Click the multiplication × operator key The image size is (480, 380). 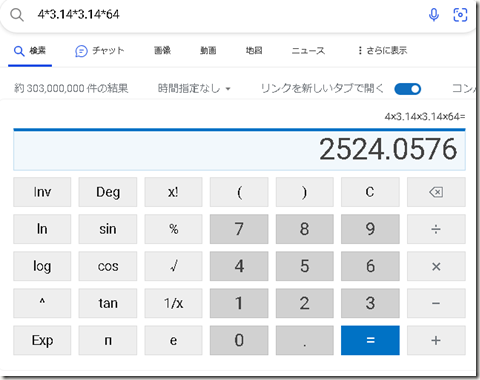click(436, 266)
